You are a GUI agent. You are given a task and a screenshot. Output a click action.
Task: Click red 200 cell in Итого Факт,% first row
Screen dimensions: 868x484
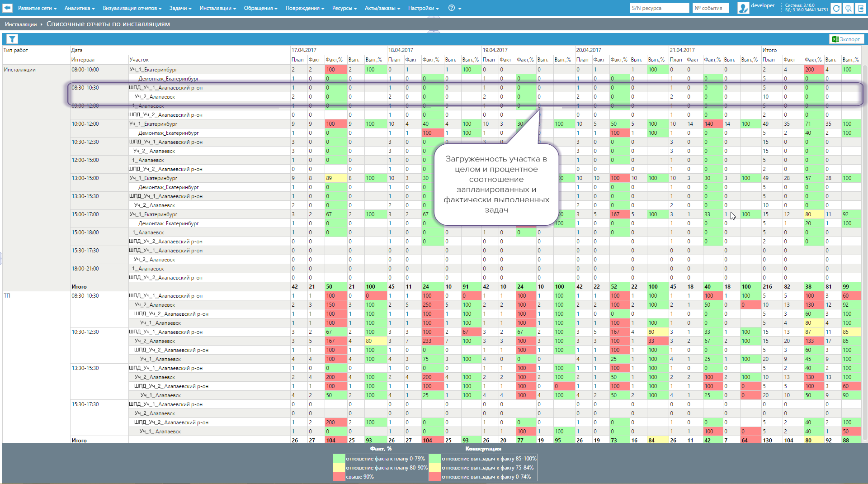(813, 70)
